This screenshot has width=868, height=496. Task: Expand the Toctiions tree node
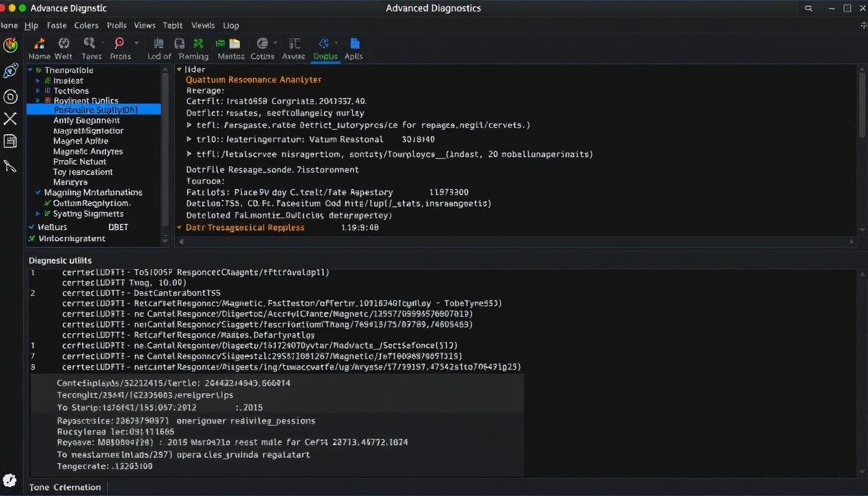pos(39,91)
